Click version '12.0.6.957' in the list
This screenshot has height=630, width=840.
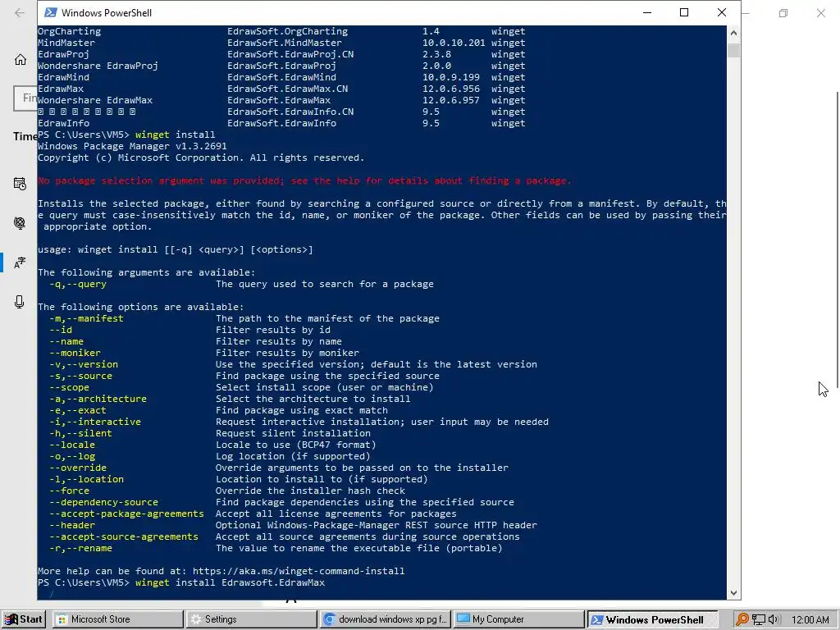(x=451, y=100)
